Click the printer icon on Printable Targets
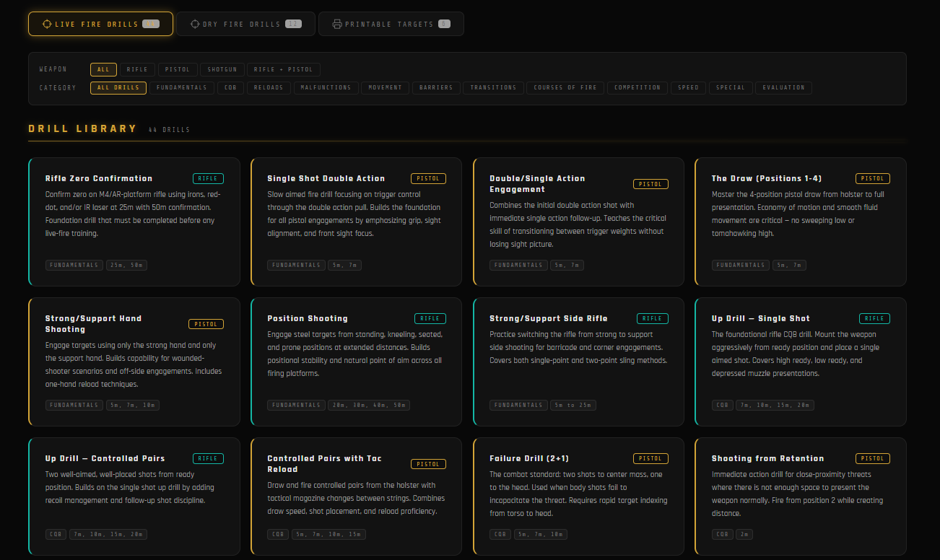The height and width of the screenshot is (560, 940). (337, 24)
